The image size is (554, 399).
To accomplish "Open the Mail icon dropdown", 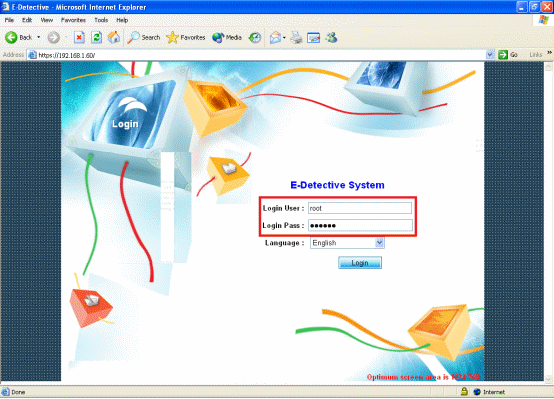I will click(x=277, y=37).
